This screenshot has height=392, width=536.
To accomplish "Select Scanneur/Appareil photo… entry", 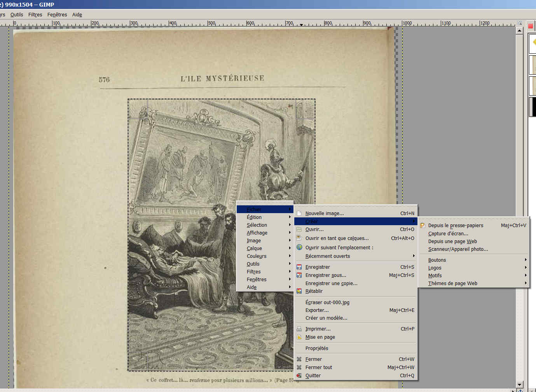I will pos(458,249).
